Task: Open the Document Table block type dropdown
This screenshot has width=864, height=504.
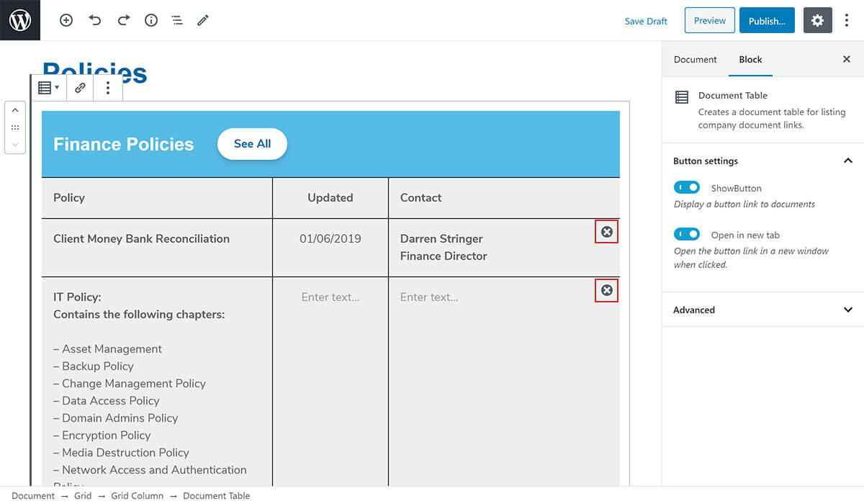Action: click(48, 88)
